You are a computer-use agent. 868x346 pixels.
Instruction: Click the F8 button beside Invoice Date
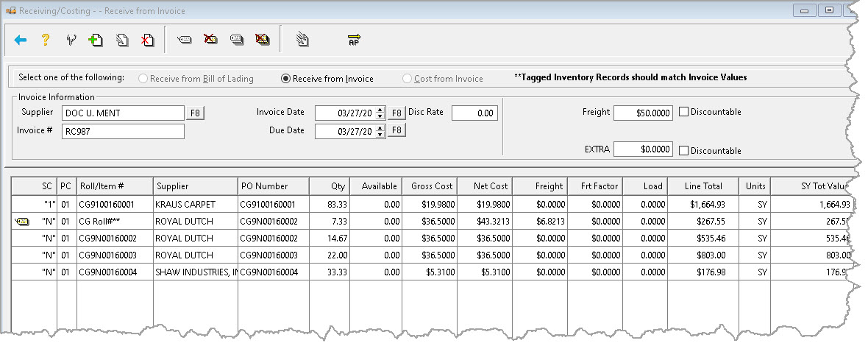tap(396, 113)
